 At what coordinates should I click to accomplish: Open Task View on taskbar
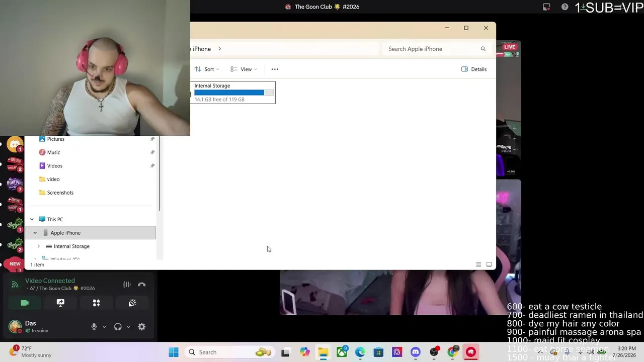(285, 352)
